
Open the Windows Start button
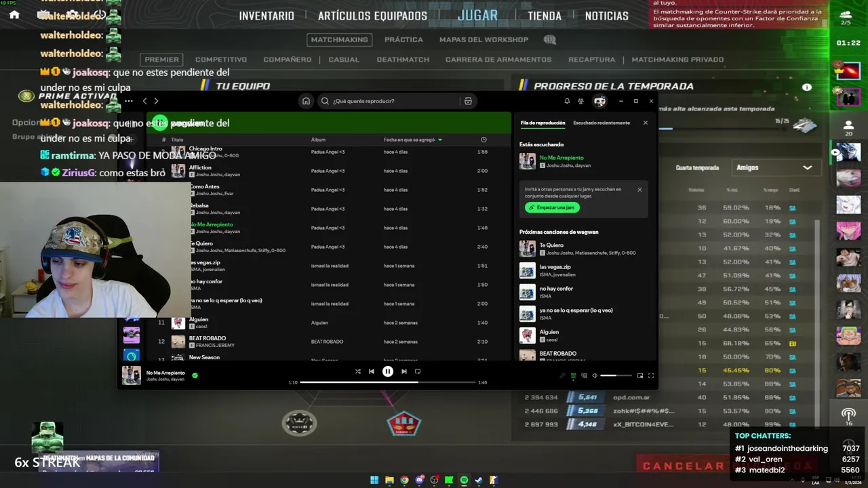click(x=374, y=480)
